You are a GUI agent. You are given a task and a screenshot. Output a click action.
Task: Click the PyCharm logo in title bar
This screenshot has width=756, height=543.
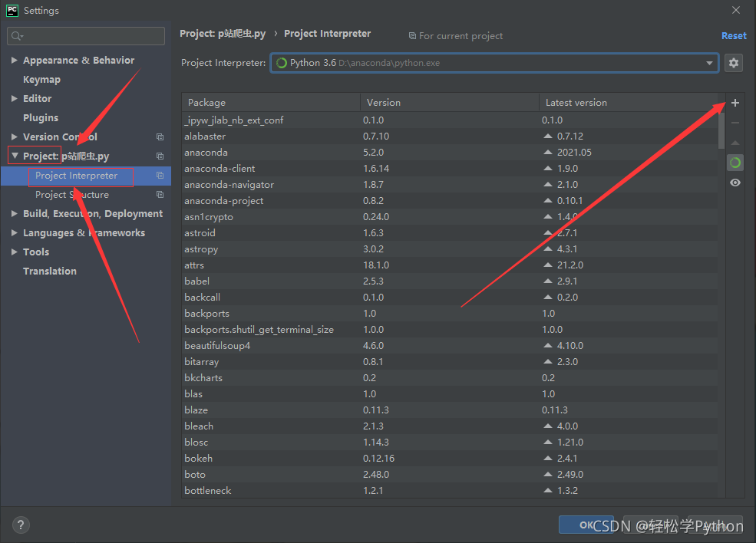12,10
